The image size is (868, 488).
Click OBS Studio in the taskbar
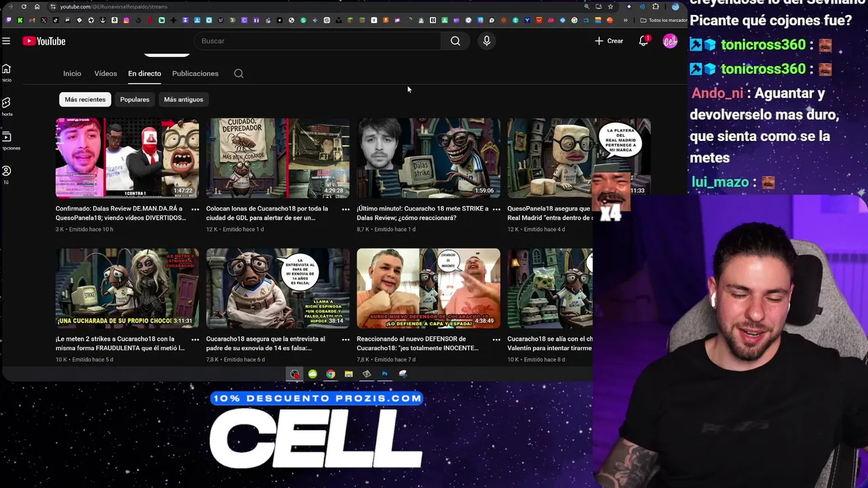coord(295,374)
